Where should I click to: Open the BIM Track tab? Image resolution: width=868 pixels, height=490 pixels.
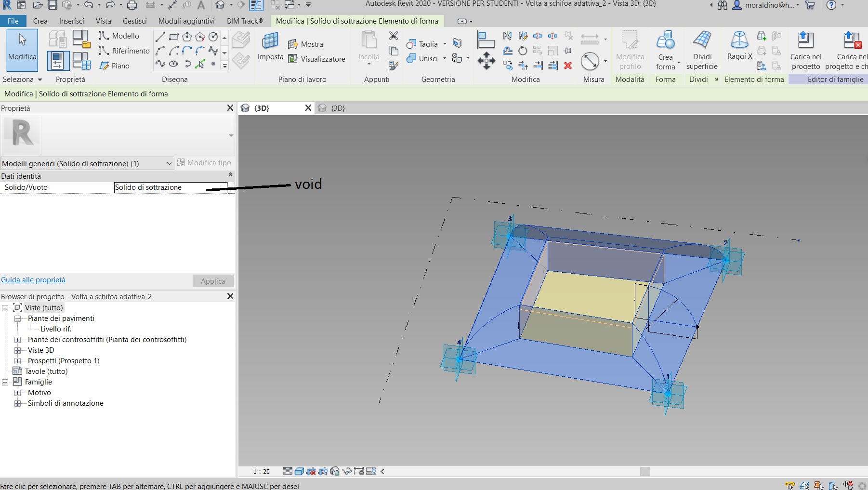[245, 21]
